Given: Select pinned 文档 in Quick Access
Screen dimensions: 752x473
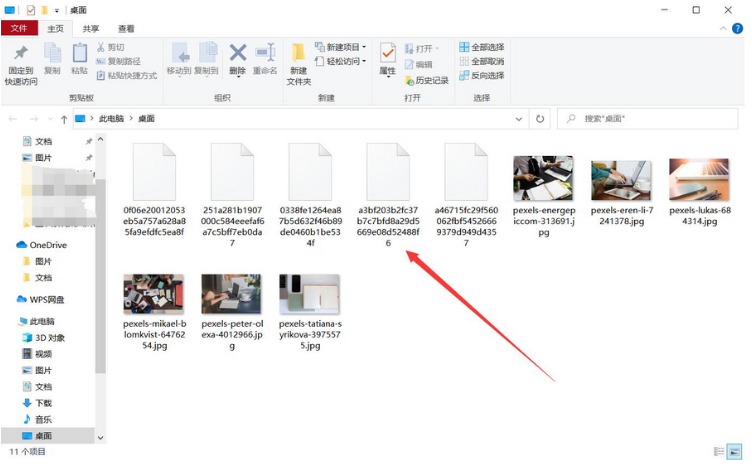Looking at the screenshot, I should point(37,141).
